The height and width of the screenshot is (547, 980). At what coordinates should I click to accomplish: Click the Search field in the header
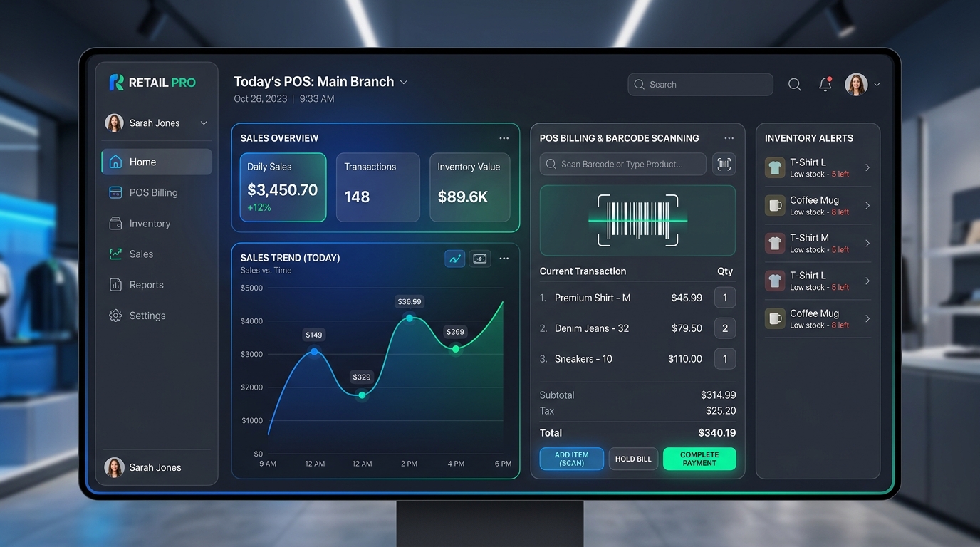point(700,84)
